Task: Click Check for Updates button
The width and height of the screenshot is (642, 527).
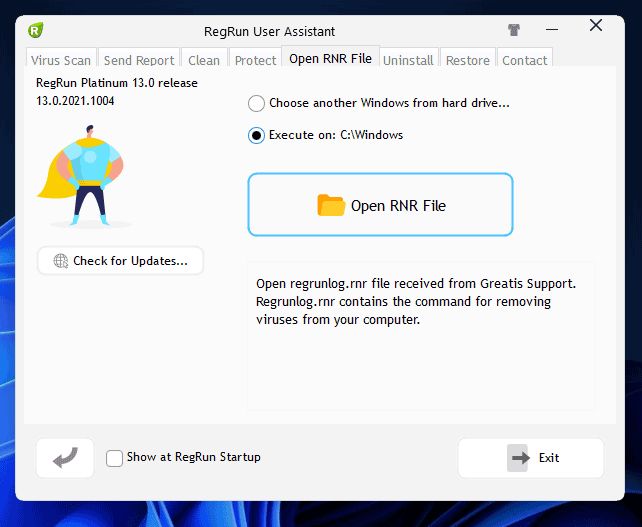Action: (120, 261)
